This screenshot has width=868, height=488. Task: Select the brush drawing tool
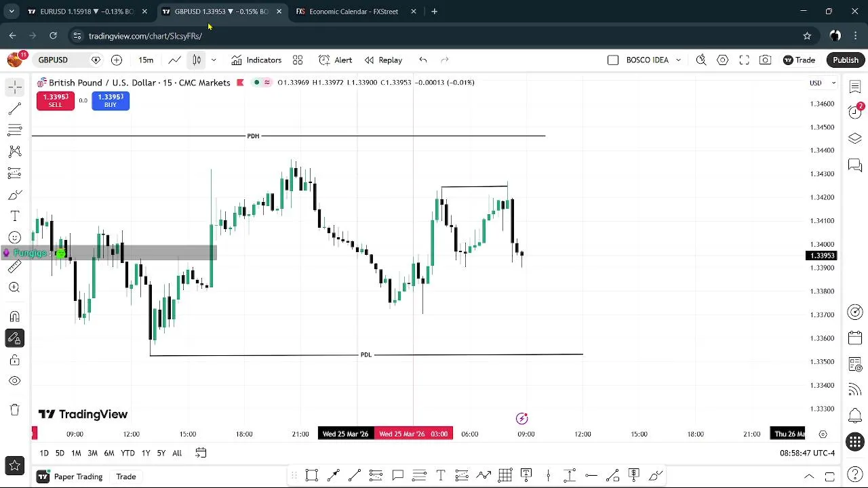[x=15, y=195]
